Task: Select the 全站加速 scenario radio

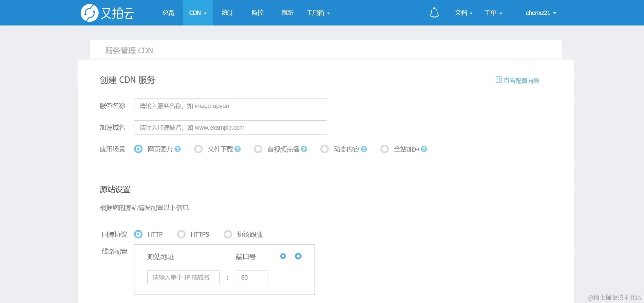Action: (384, 149)
